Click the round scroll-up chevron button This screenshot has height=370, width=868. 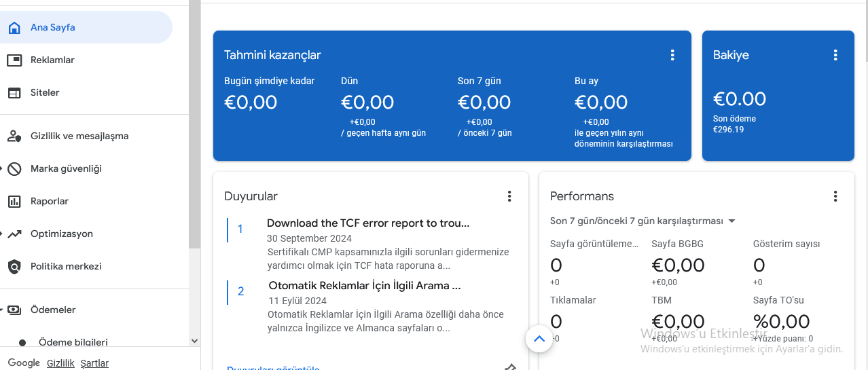click(x=539, y=339)
